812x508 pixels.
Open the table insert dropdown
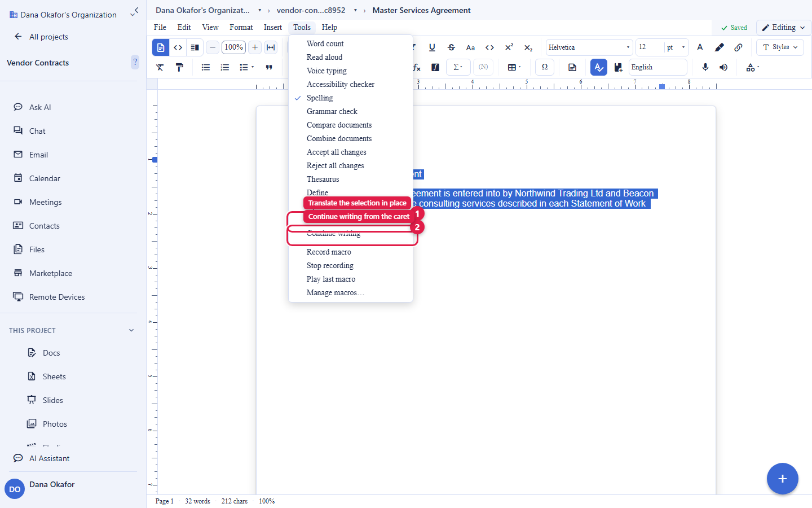(514, 67)
